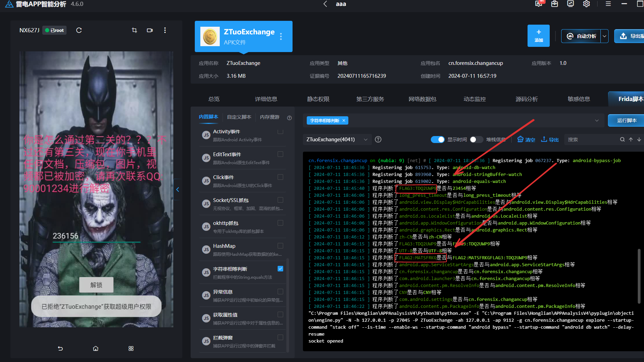644x362 pixels.
Task: Enable the 获取属性值 script checkbox
Action: (280, 314)
